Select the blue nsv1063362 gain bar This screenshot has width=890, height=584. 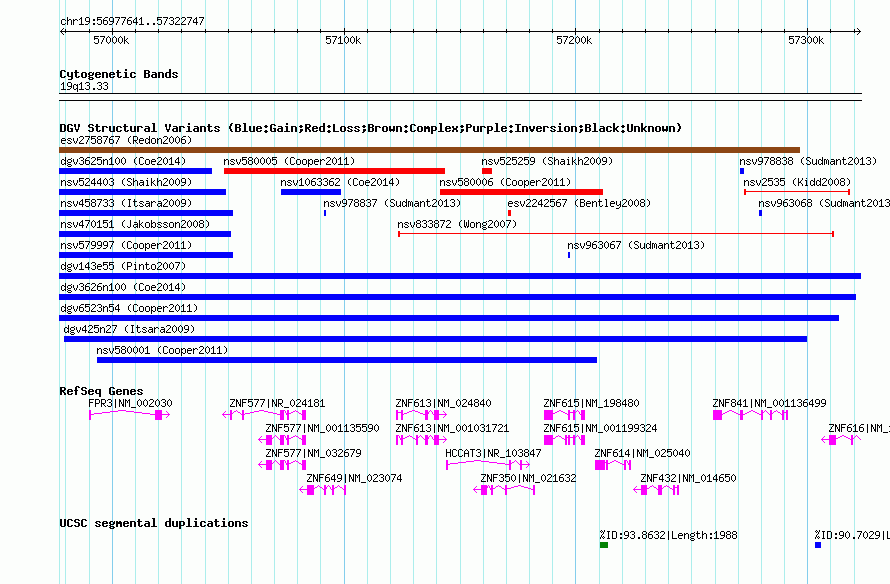(310, 192)
